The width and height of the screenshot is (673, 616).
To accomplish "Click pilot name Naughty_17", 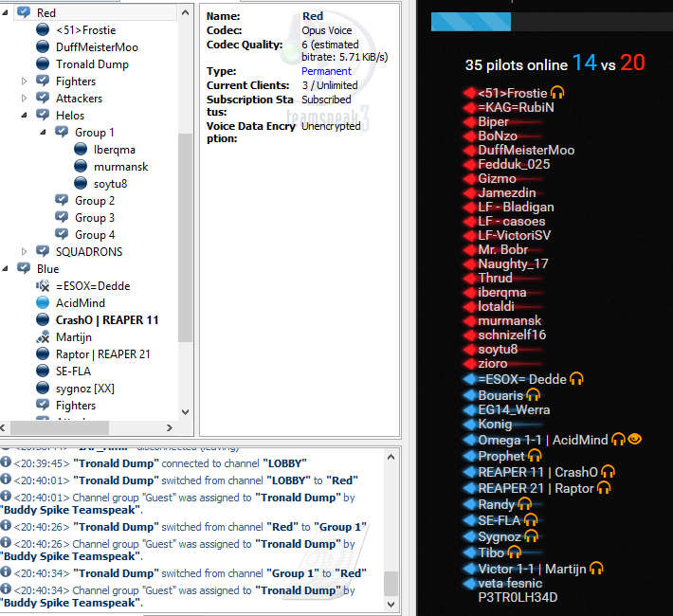I will pyautogui.click(x=513, y=263).
